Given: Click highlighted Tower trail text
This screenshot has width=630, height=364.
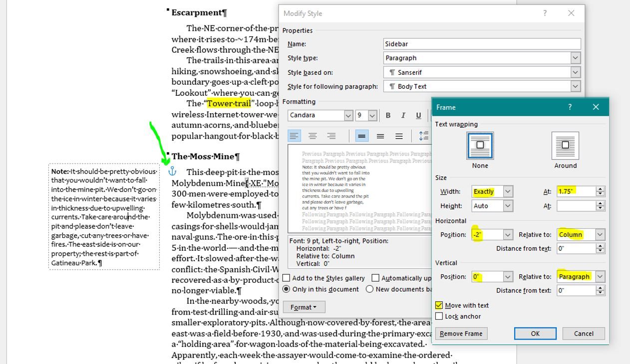Looking at the screenshot, I should pyautogui.click(x=229, y=104).
